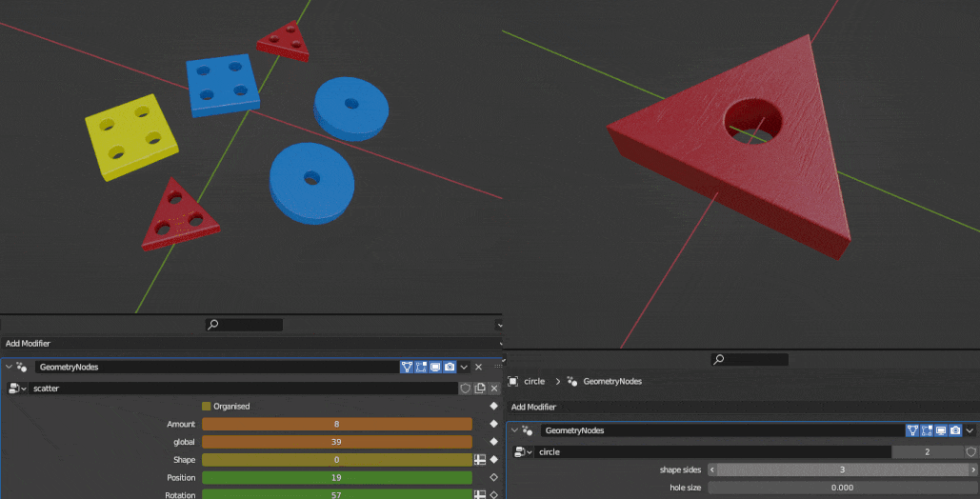
Task: Adjust the Position value slider
Action: tap(337, 478)
